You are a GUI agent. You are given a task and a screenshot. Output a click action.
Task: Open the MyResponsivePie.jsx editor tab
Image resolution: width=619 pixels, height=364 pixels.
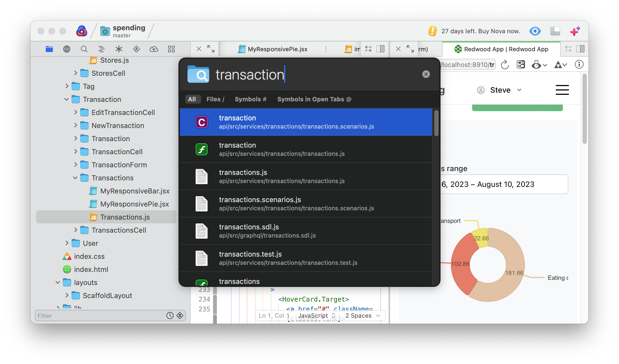click(x=273, y=49)
